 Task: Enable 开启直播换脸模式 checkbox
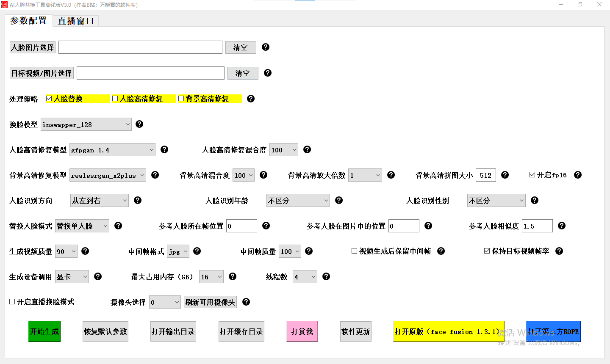click(x=11, y=301)
